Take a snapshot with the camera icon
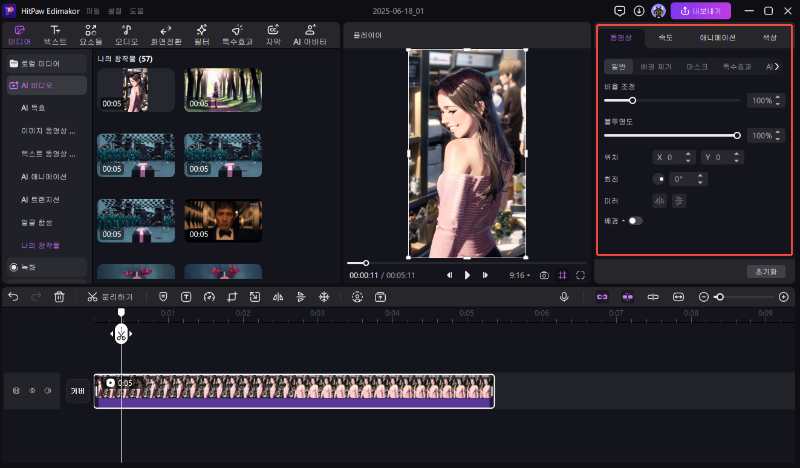The height and width of the screenshot is (468, 800). click(x=544, y=275)
